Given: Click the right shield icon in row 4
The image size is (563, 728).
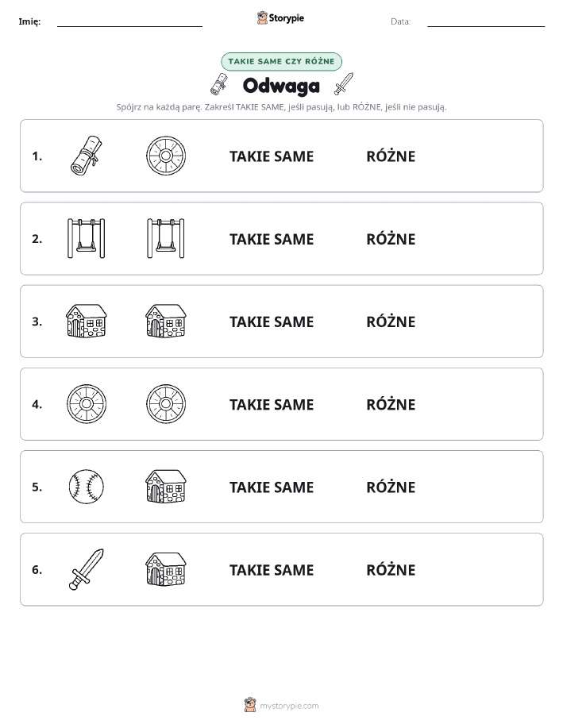Looking at the screenshot, I should [166, 404].
